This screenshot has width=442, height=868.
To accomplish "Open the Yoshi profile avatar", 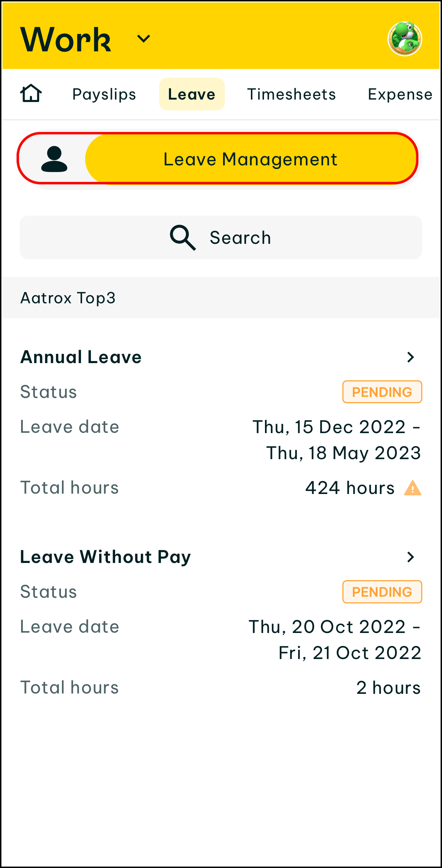I will click(x=405, y=39).
